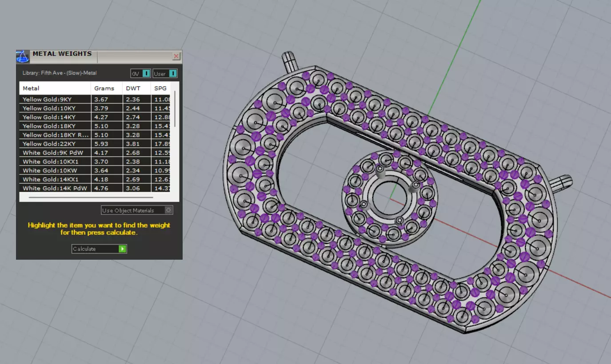
Task: Close the Metal Weights panel
Action: point(176,56)
